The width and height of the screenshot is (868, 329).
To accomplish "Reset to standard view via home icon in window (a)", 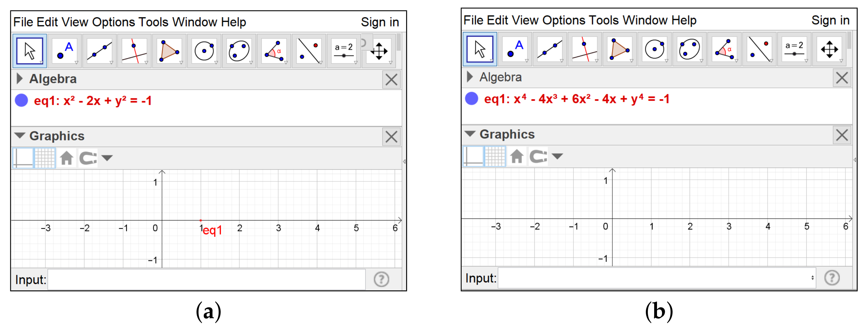I will [x=66, y=158].
